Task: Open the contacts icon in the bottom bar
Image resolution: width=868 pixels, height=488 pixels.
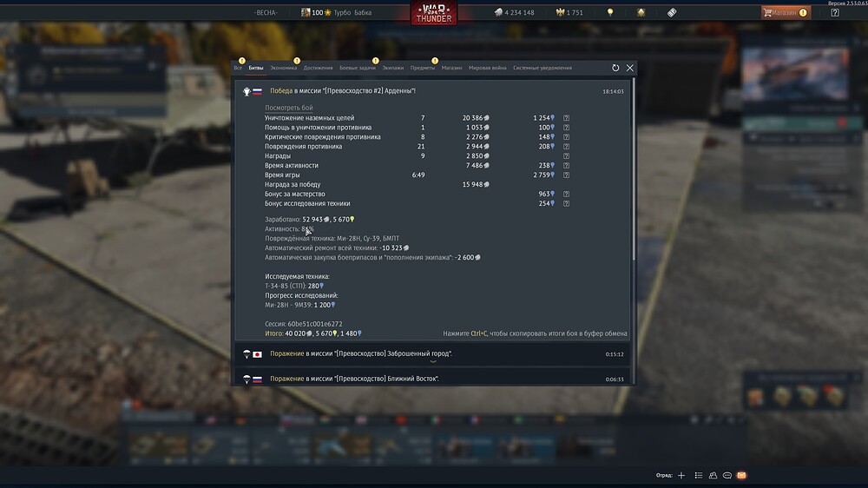Action: tap(713, 476)
